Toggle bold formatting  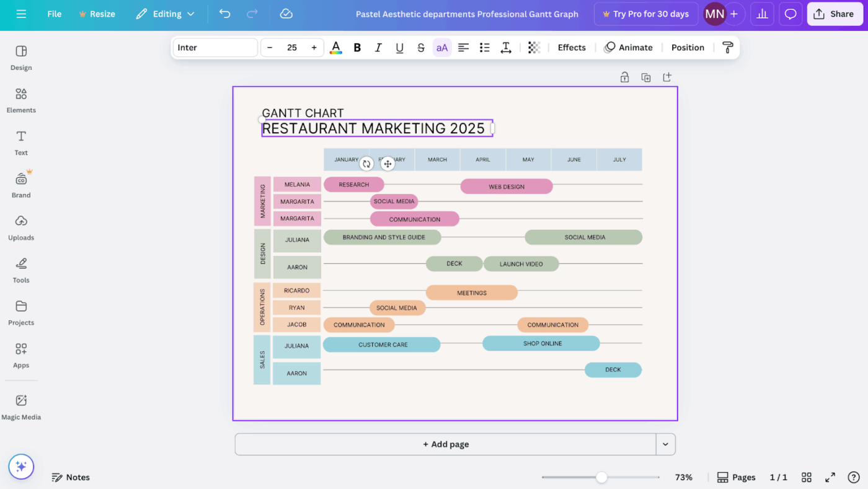[x=357, y=48]
